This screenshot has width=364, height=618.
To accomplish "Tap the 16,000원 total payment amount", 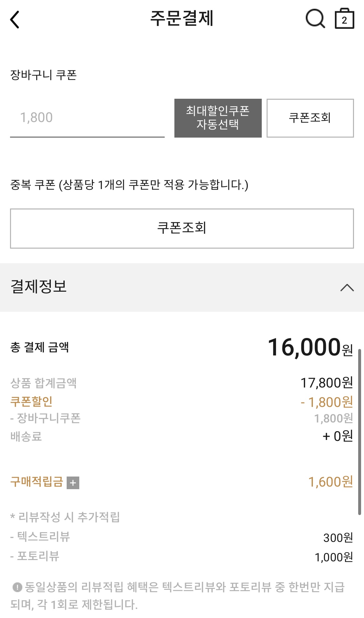I will click(x=310, y=347).
